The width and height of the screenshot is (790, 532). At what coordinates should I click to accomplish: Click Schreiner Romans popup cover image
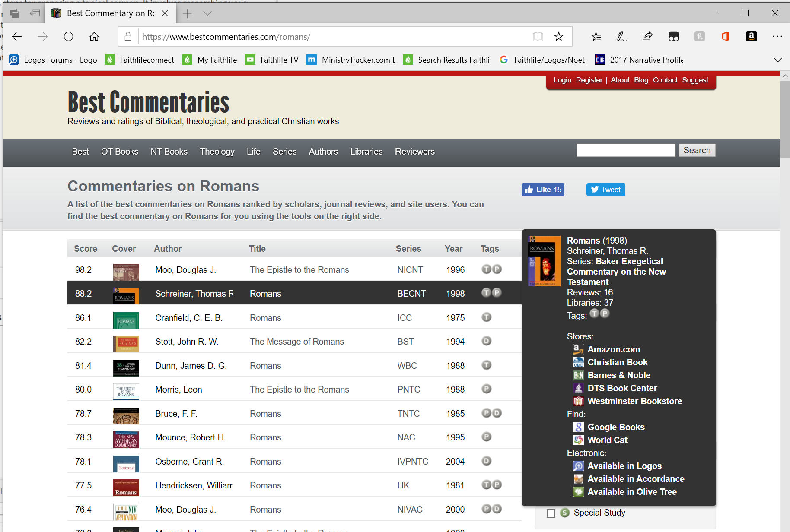[544, 261]
